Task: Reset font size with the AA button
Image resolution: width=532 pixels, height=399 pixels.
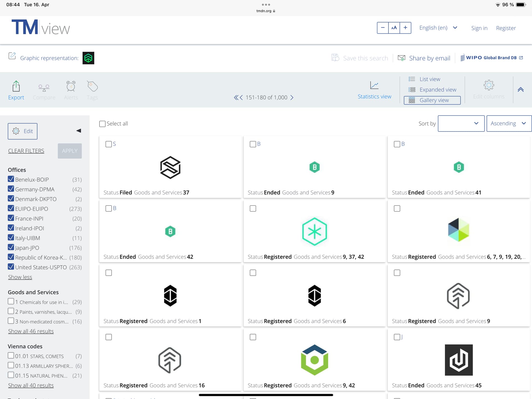Action: pyautogui.click(x=394, y=28)
